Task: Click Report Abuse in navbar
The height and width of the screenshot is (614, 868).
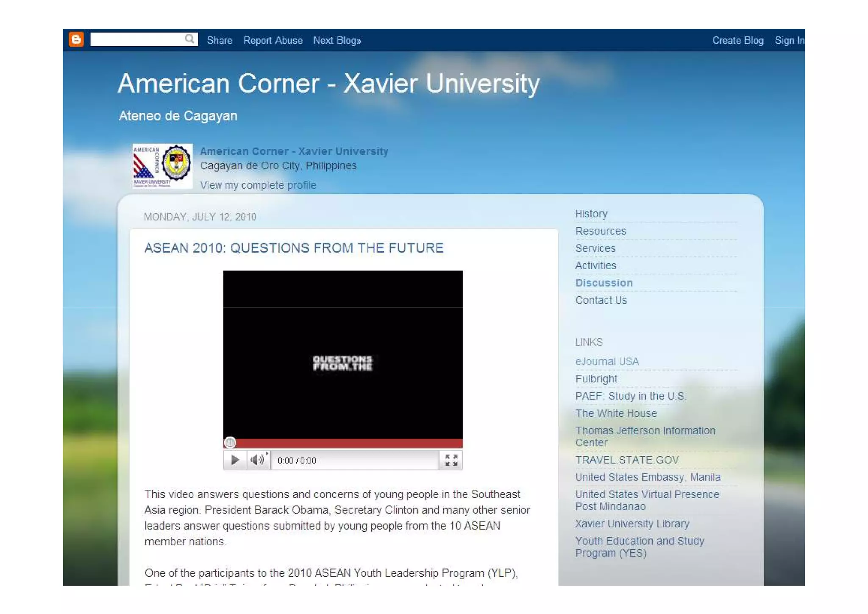Action: [273, 41]
